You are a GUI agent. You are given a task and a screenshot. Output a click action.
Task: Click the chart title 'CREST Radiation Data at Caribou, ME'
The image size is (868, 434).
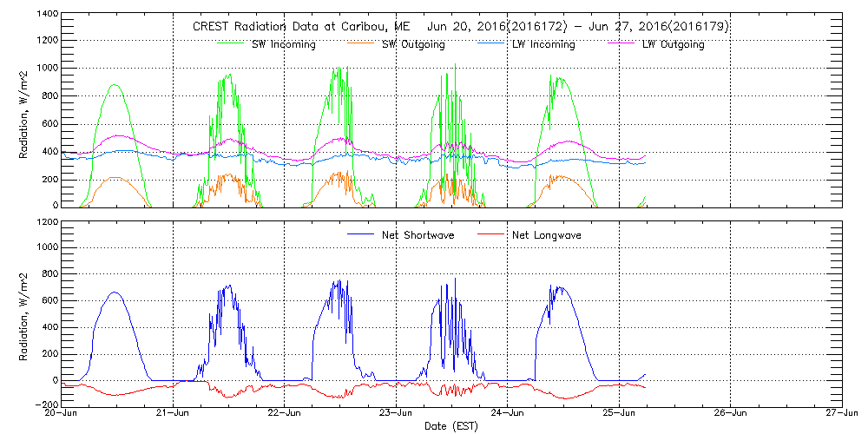[301, 27]
